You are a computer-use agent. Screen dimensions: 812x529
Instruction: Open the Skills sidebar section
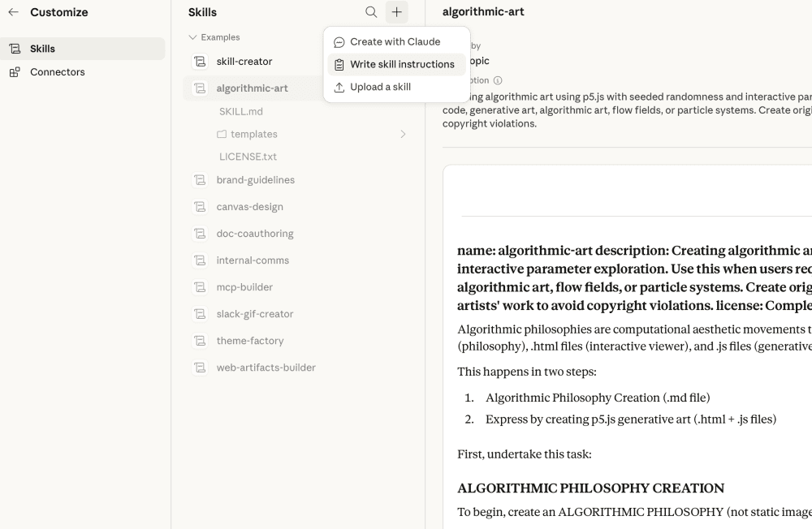tap(83, 49)
